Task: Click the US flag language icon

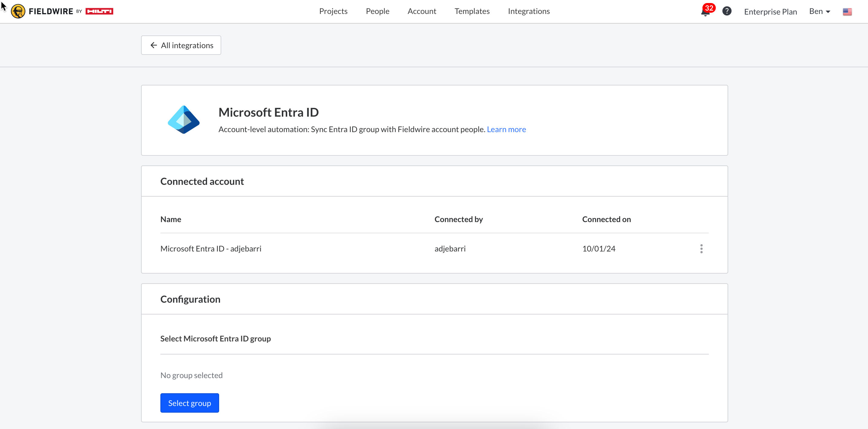Action: coord(847,12)
